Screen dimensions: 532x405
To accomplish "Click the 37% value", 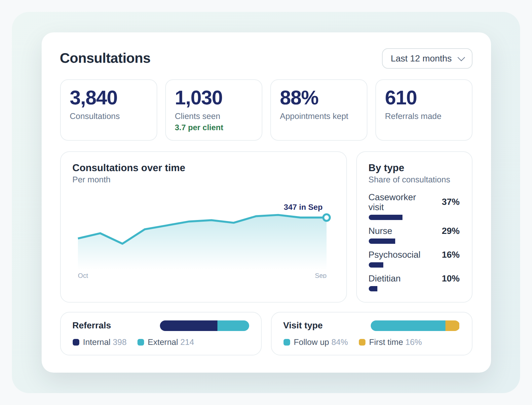I will [x=451, y=202].
